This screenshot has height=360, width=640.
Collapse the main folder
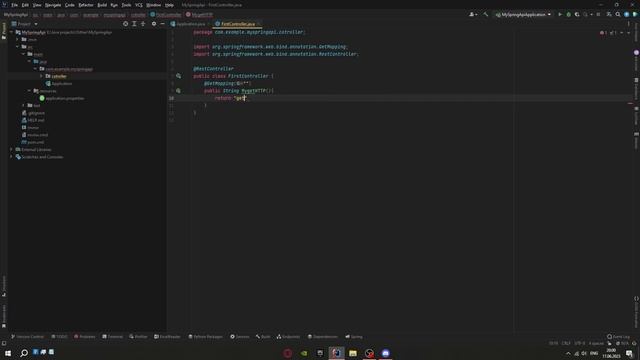(x=24, y=54)
